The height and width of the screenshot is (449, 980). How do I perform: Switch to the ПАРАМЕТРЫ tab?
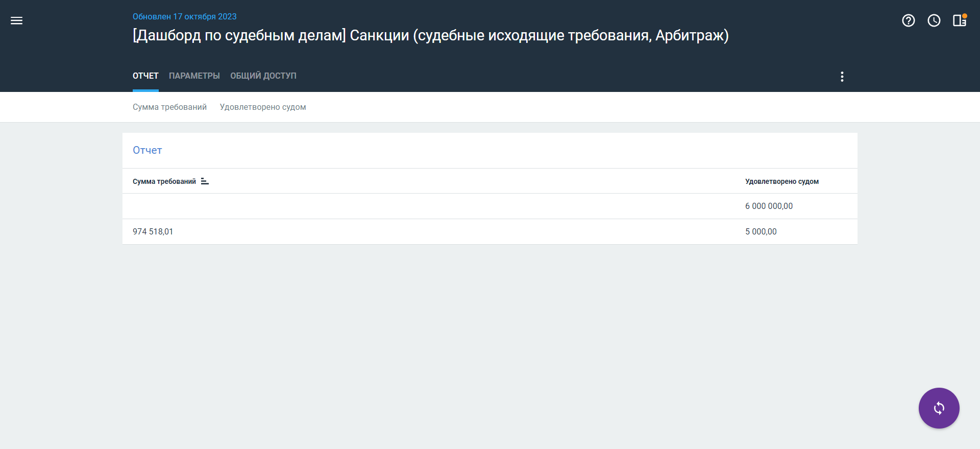point(194,76)
